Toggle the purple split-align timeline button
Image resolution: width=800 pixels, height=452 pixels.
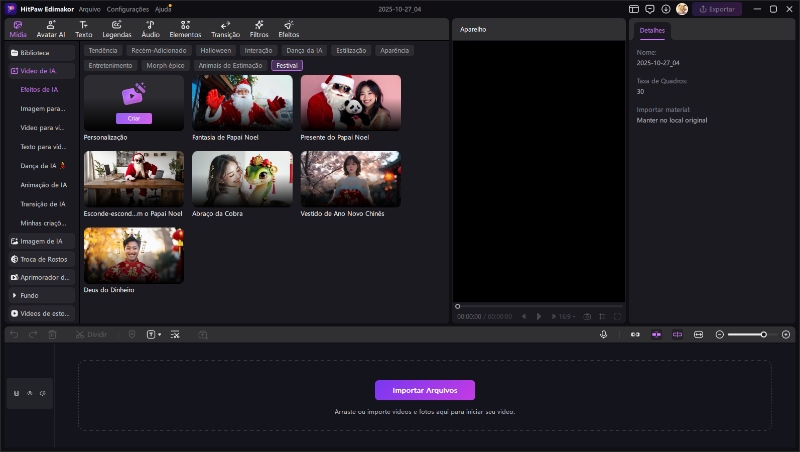click(x=677, y=334)
